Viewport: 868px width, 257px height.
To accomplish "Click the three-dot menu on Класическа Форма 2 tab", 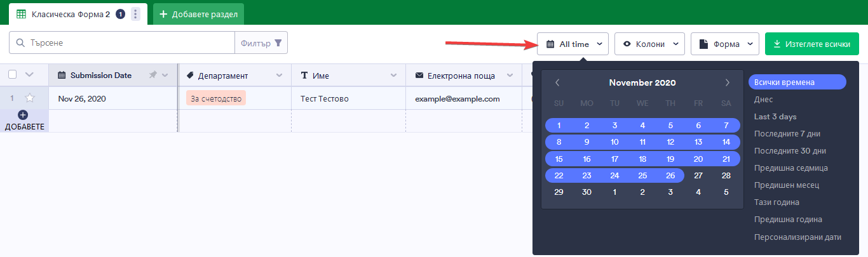I will tap(135, 14).
